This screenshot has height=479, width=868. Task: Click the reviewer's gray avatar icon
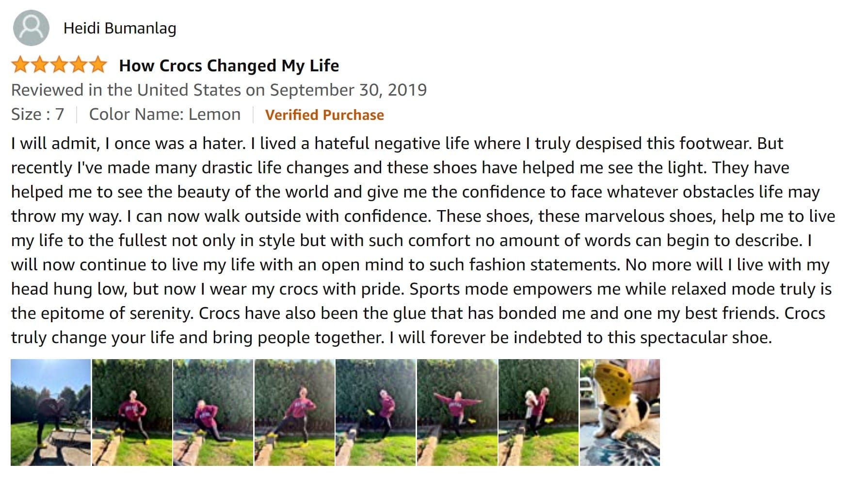tap(31, 28)
